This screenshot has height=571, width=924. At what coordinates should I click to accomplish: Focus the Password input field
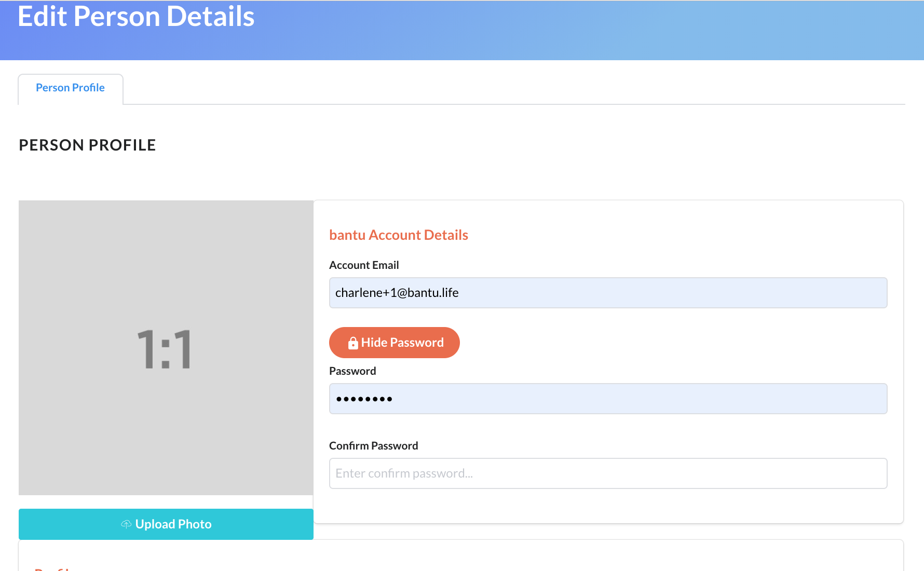(x=608, y=399)
